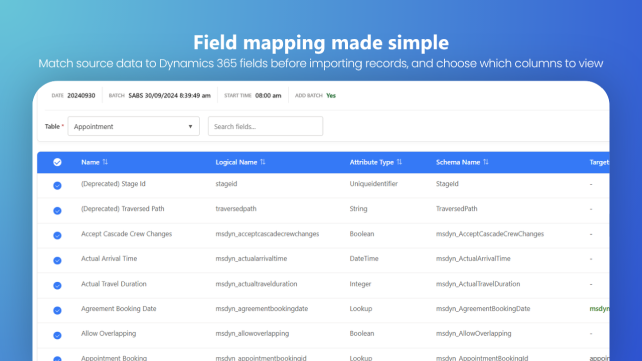Uncheck the (Deprecated) Stage Id row
The image size is (642, 361).
point(57,185)
